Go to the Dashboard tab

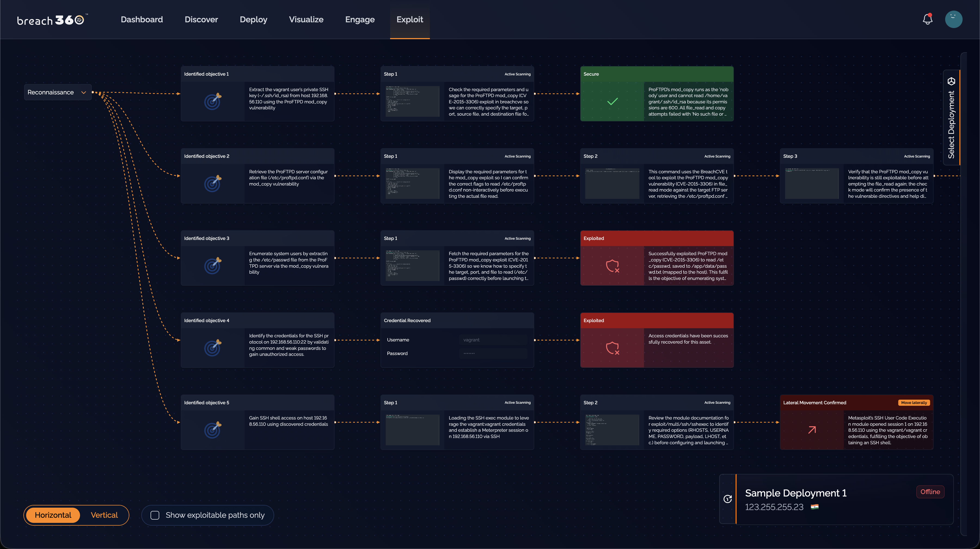pos(142,19)
